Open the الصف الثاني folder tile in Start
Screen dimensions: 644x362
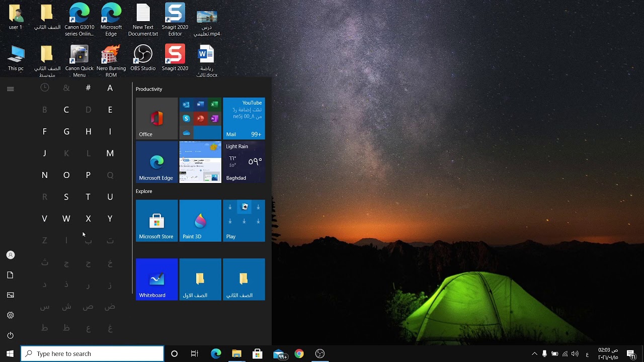tap(244, 280)
